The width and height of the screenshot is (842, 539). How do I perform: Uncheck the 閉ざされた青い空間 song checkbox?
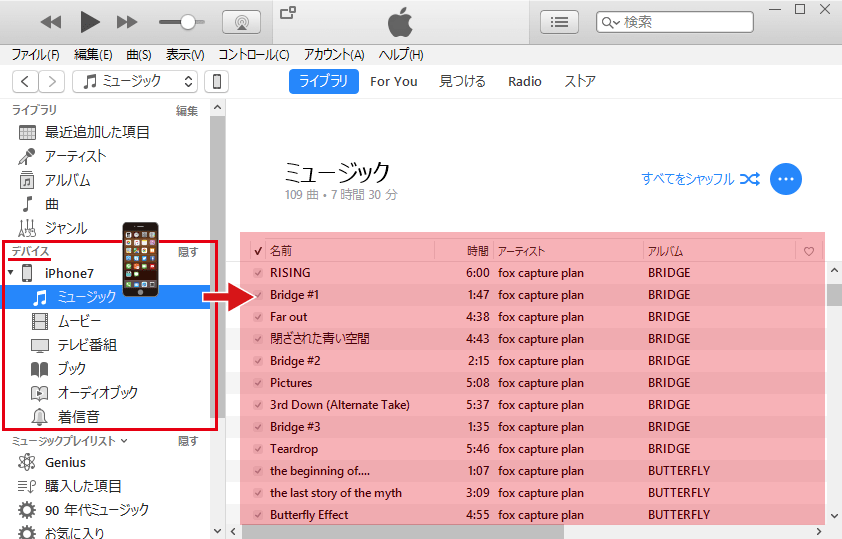tap(258, 339)
